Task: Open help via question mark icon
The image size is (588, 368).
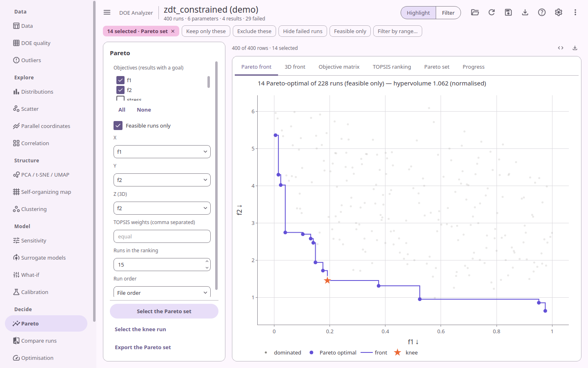Action: click(542, 12)
